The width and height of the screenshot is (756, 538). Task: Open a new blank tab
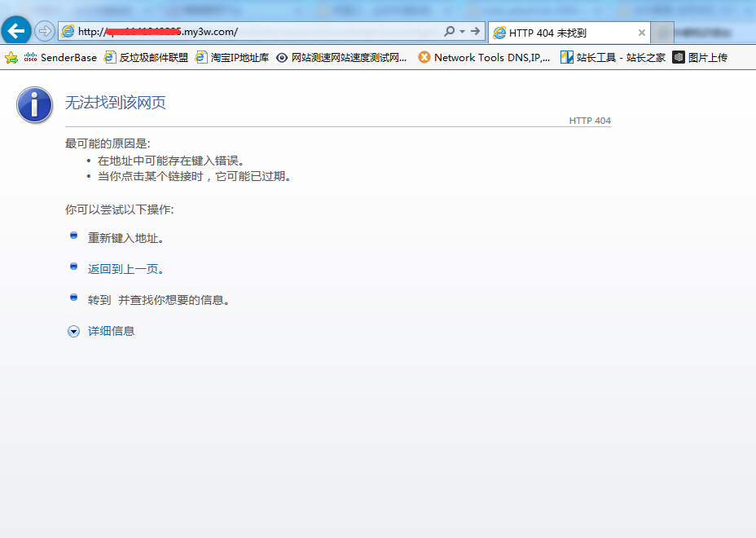[663, 33]
